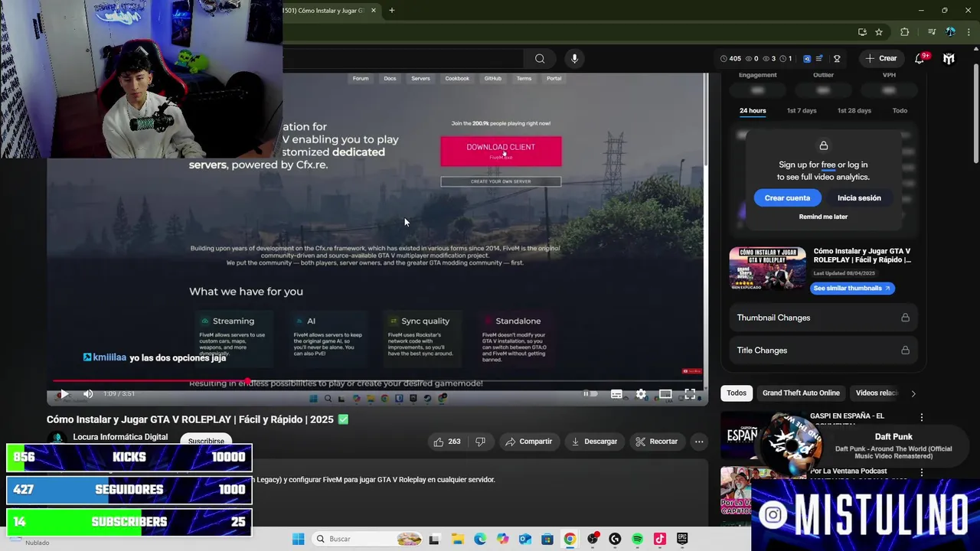
Task: Select the Todos filter chip
Action: pos(737,393)
